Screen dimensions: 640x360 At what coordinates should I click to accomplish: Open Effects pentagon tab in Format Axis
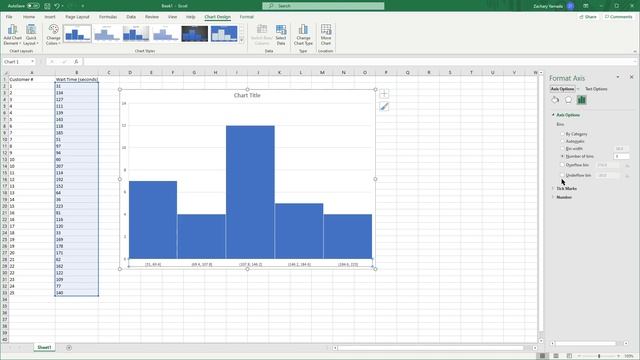[x=568, y=100]
